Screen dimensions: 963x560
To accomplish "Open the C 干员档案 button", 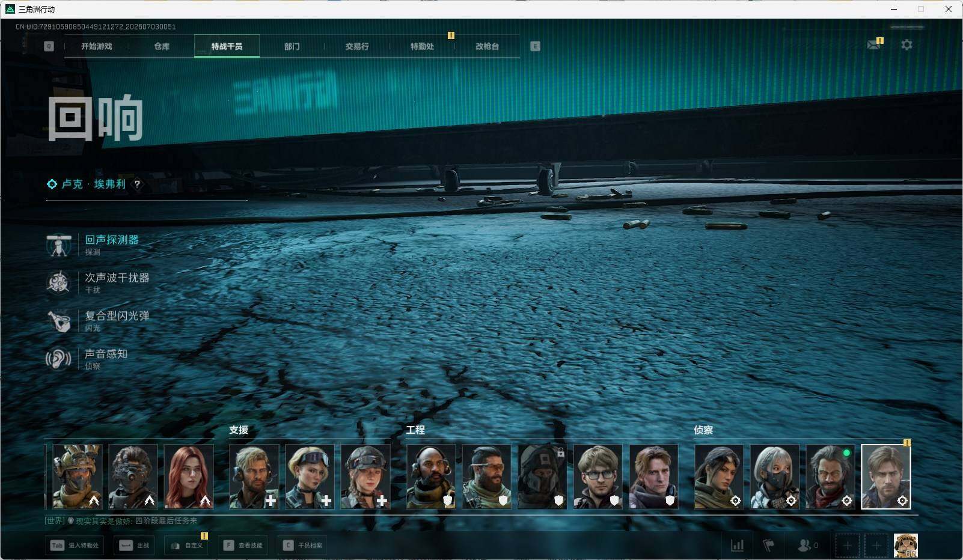I will (x=303, y=546).
